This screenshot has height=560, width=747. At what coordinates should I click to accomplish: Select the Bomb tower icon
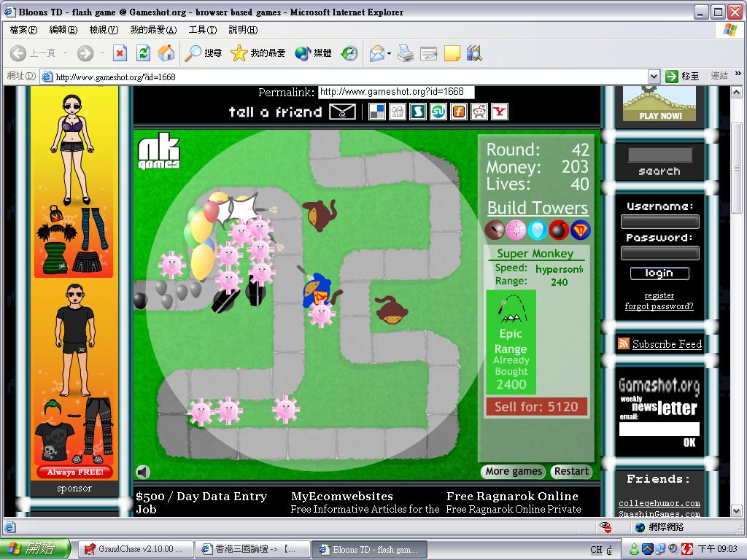coord(558,230)
